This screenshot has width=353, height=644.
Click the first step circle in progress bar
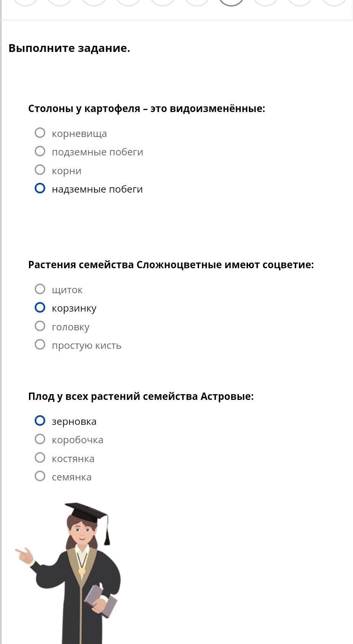click(25, 2)
